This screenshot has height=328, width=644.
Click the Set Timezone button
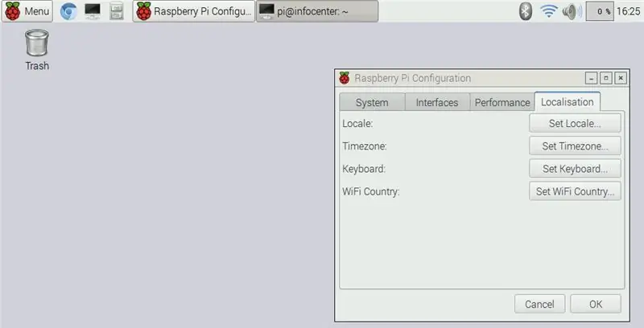tap(575, 146)
